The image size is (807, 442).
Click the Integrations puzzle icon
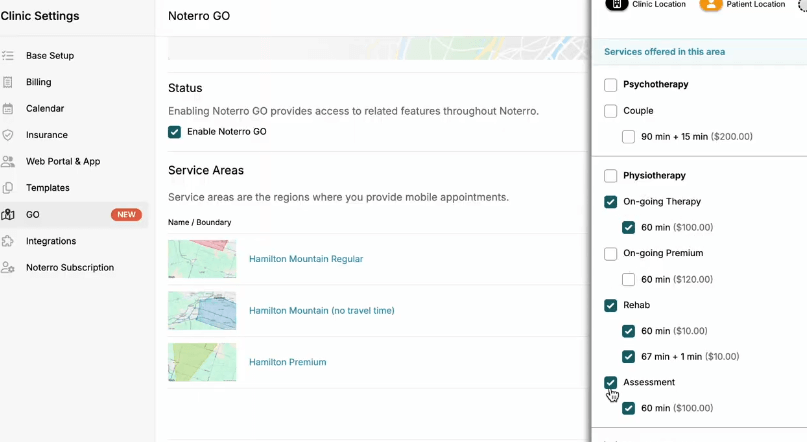point(8,241)
